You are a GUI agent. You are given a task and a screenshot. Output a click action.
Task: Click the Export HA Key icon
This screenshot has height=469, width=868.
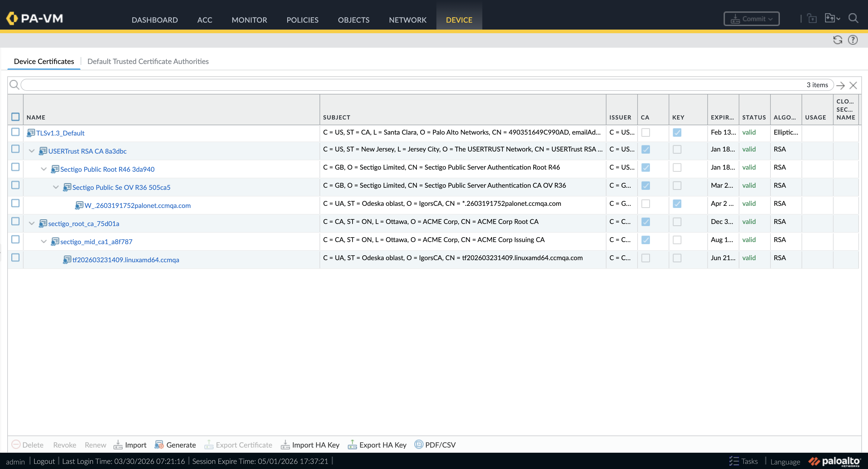352,445
